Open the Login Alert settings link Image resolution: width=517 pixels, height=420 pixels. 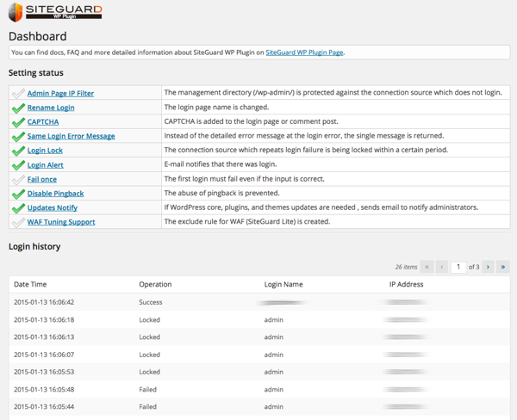45,164
